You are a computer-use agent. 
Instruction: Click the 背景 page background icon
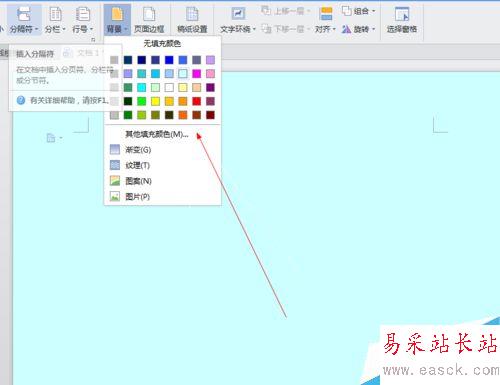[117, 14]
